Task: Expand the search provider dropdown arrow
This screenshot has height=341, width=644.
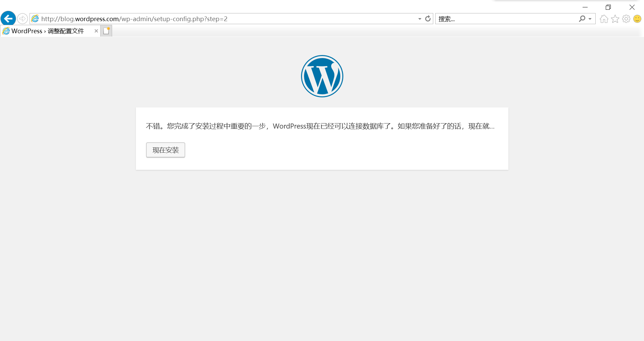Action: coord(590,19)
